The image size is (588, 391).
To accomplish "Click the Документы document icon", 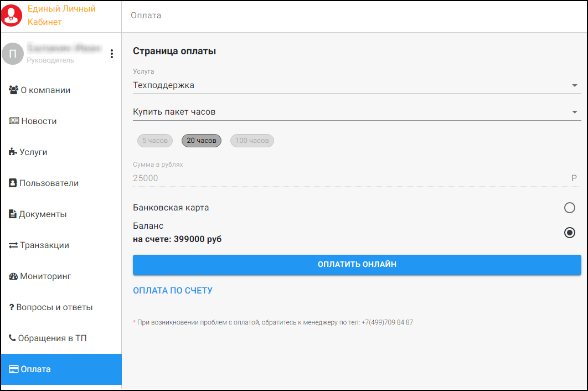I will (13, 214).
